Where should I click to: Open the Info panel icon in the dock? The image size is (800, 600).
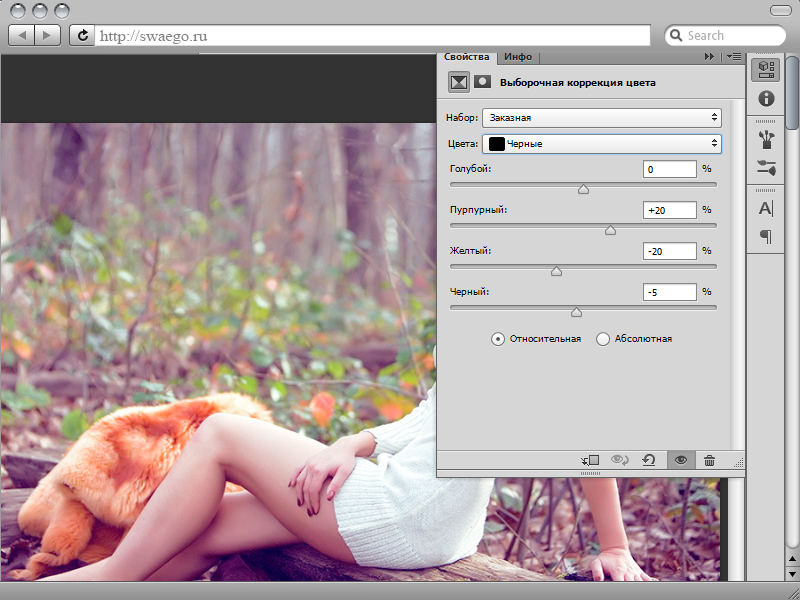click(766, 98)
